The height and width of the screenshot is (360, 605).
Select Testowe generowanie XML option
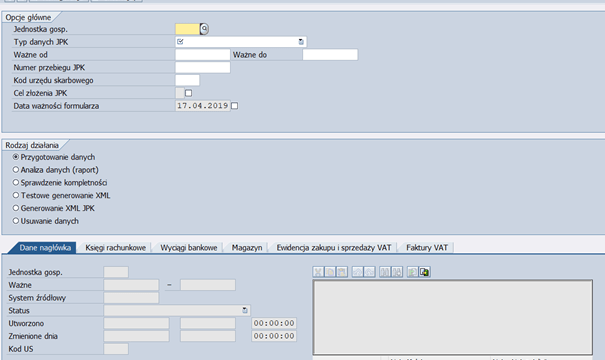click(x=16, y=195)
